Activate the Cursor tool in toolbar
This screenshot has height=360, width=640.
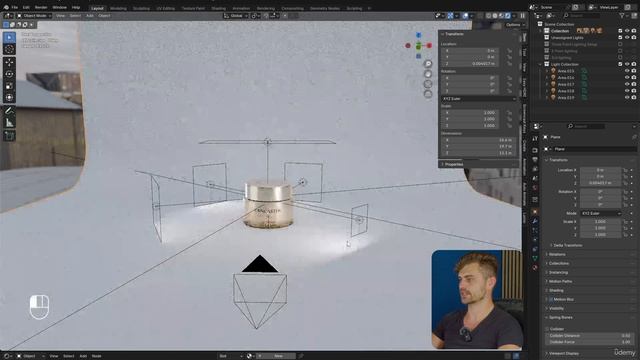(x=9, y=49)
